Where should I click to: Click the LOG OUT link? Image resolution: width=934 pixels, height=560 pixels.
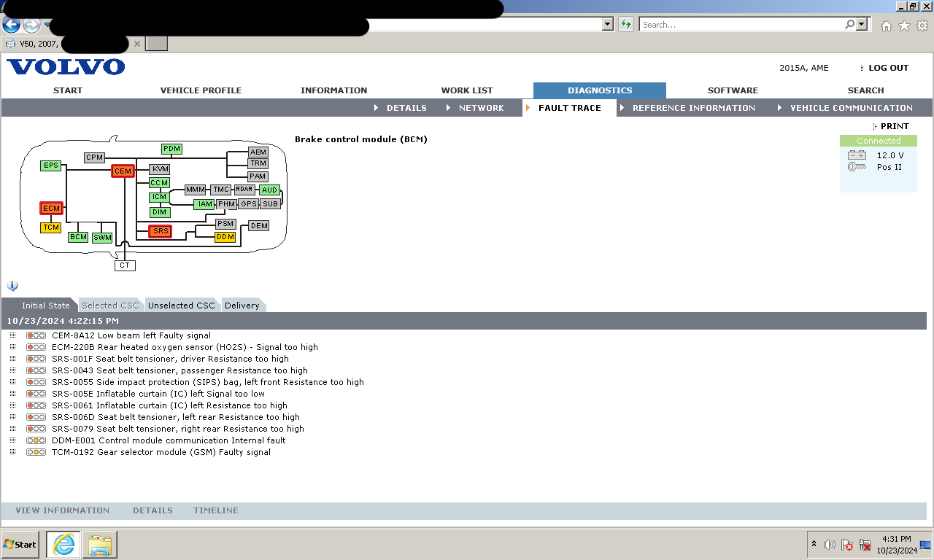888,68
